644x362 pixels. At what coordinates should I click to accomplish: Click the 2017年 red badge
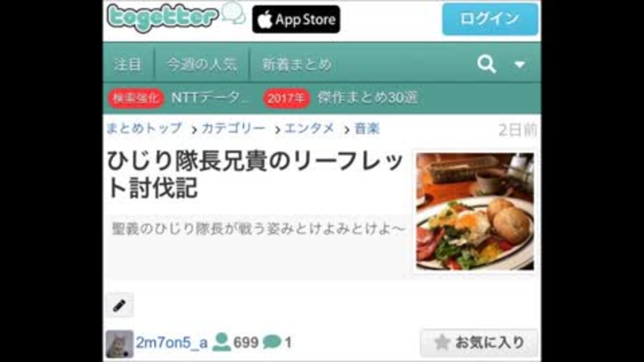(286, 98)
